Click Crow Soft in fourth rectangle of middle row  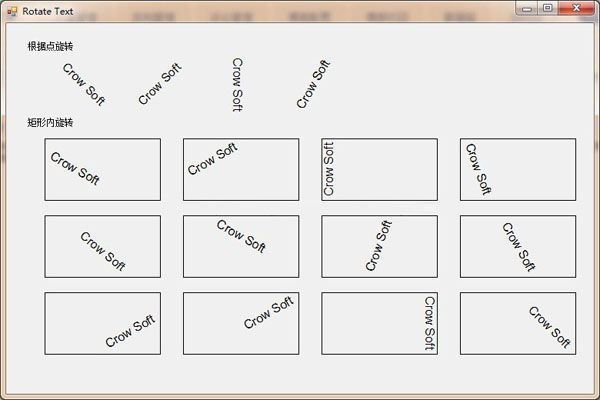[x=519, y=247]
